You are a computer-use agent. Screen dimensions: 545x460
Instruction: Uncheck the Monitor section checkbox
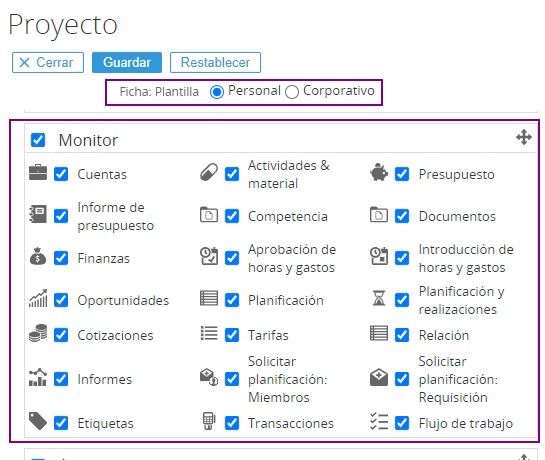coord(38,140)
